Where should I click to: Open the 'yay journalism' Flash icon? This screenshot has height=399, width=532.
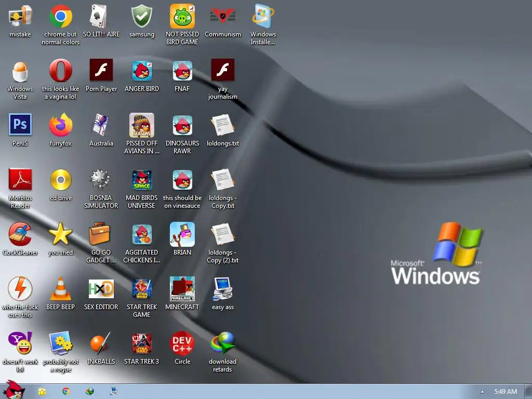(x=222, y=70)
